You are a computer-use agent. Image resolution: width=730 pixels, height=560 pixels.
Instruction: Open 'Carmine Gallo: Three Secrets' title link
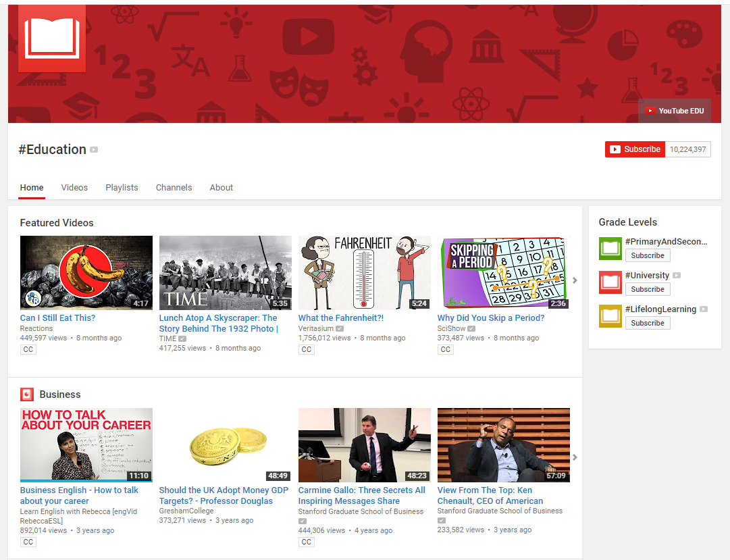click(362, 495)
